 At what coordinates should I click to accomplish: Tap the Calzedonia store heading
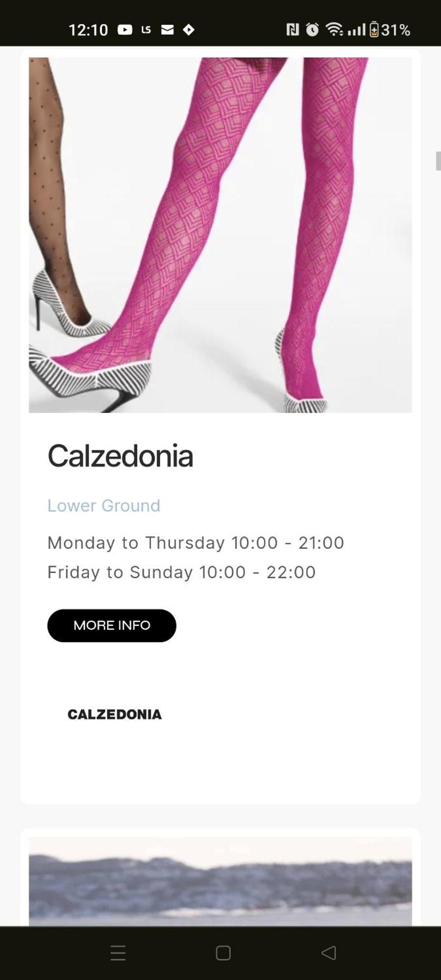point(121,456)
